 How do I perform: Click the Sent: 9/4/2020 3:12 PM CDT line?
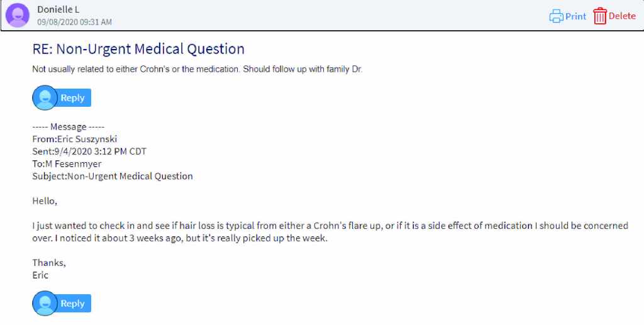(x=89, y=151)
